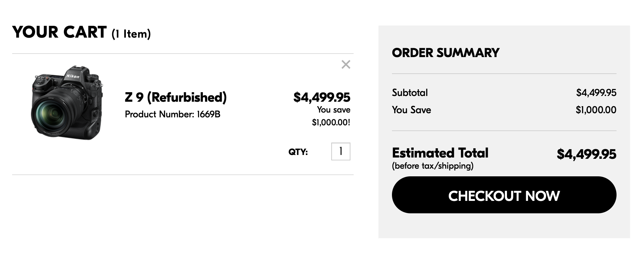Open the Z 9 (Refurbished) product link
This screenshot has width=644, height=257.
pyautogui.click(x=175, y=97)
